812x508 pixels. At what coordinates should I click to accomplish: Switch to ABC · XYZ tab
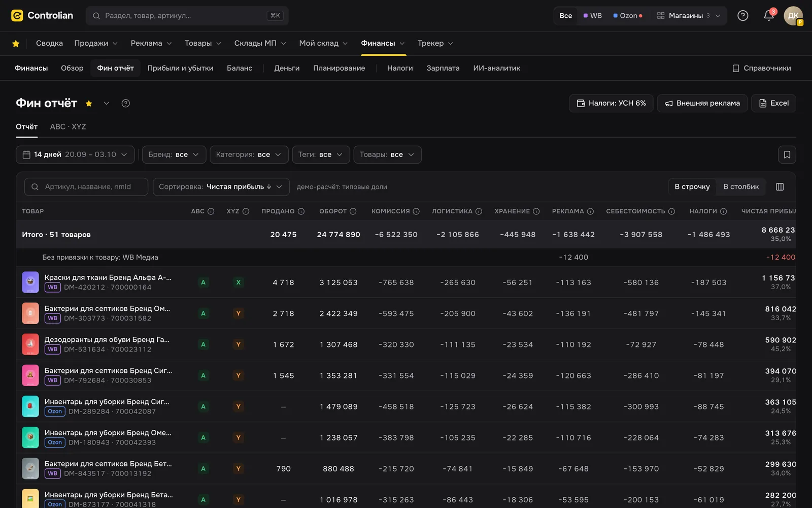tap(68, 126)
